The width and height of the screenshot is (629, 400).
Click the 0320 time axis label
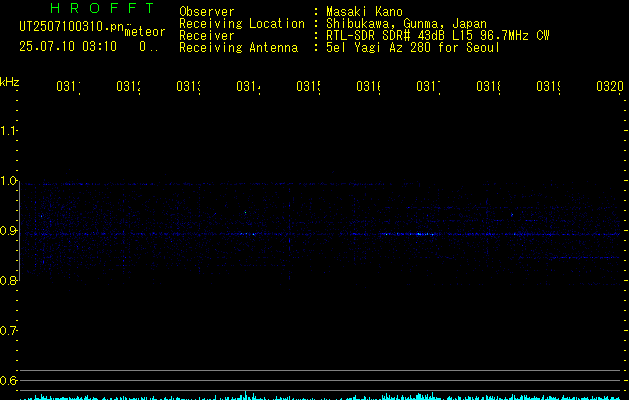(610, 86)
